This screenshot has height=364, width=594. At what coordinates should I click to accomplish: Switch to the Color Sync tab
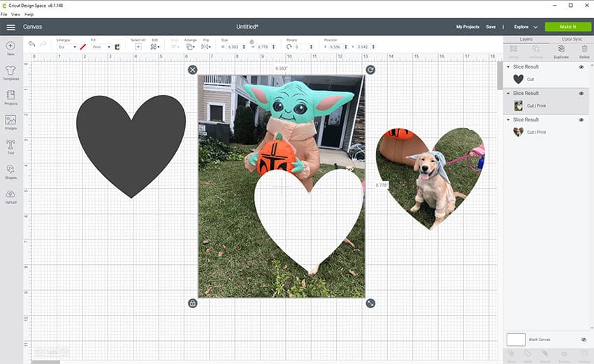(x=572, y=39)
